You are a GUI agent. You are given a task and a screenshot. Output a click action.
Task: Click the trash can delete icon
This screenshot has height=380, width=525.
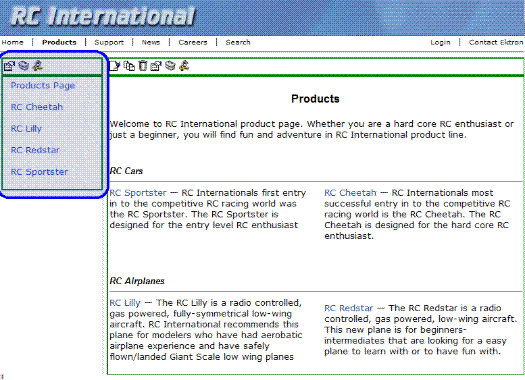tap(143, 66)
